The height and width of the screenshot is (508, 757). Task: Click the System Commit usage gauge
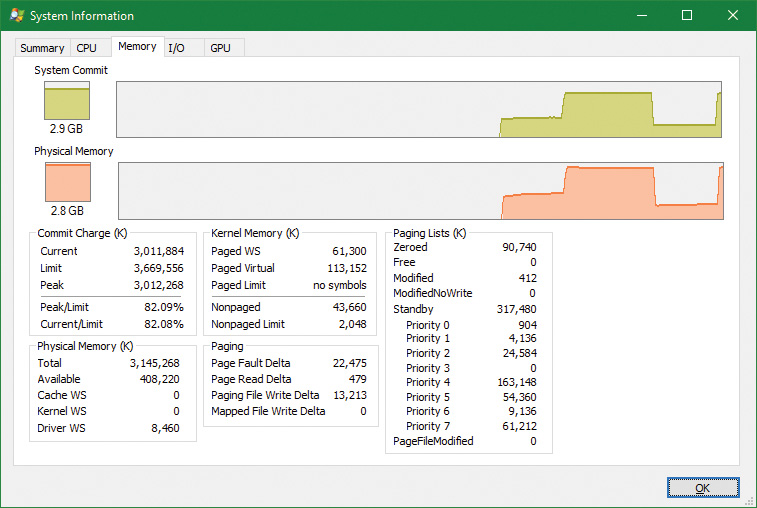67,101
